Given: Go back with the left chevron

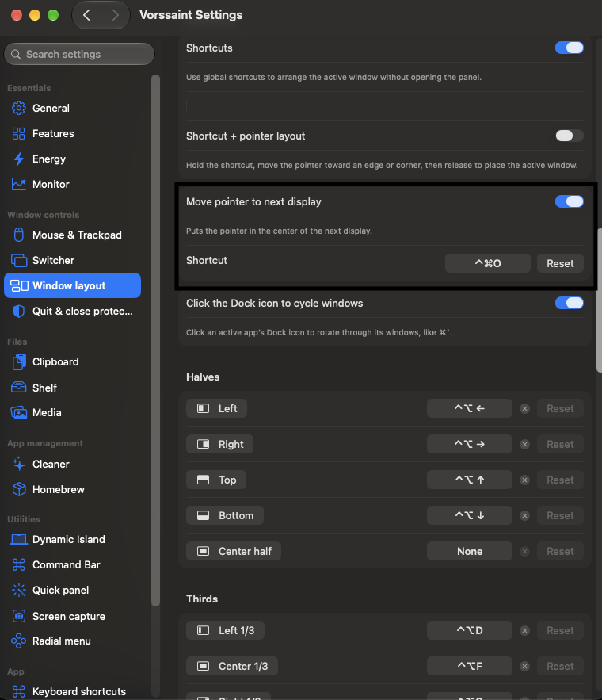Looking at the screenshot, I should click(x=87, y=15).
